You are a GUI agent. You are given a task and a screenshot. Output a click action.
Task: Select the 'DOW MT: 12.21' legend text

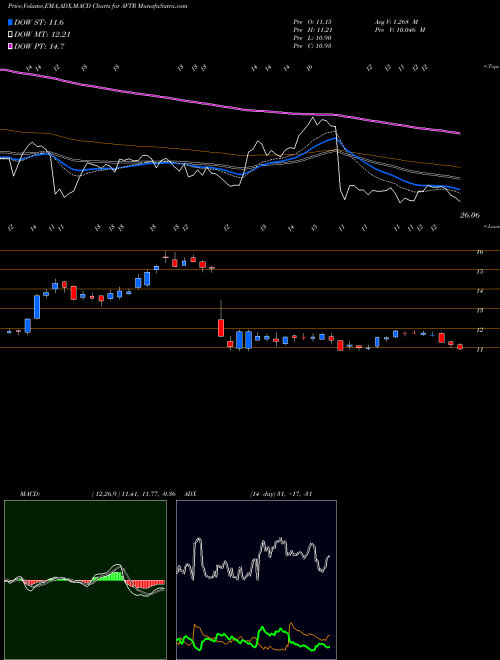pos(42,35)
